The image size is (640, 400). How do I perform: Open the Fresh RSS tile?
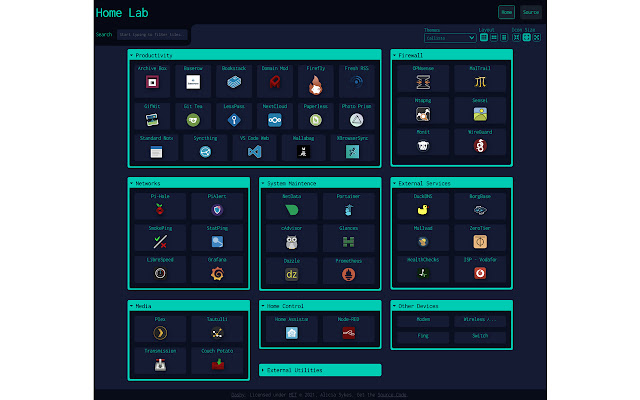coord(356,80)
